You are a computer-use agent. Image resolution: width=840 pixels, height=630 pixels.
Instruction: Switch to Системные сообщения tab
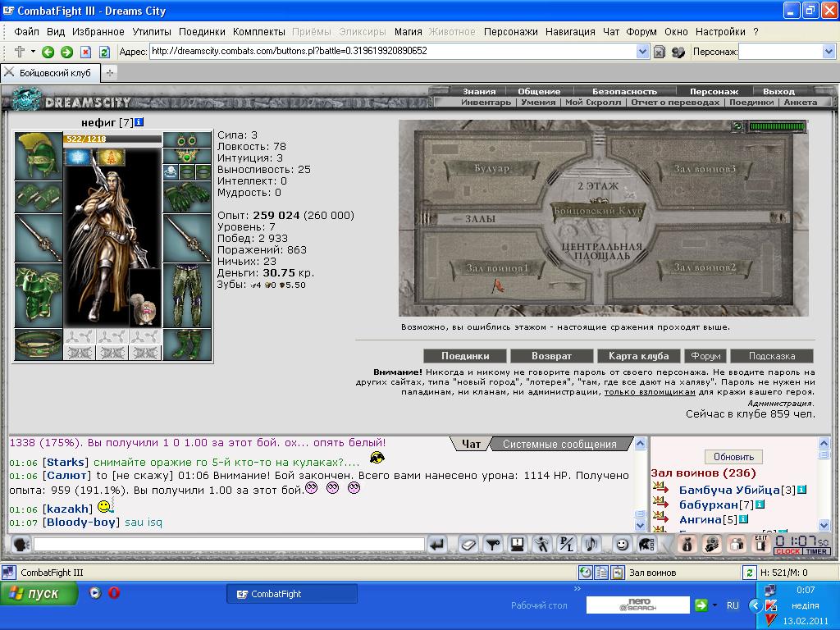click(559, 444)
